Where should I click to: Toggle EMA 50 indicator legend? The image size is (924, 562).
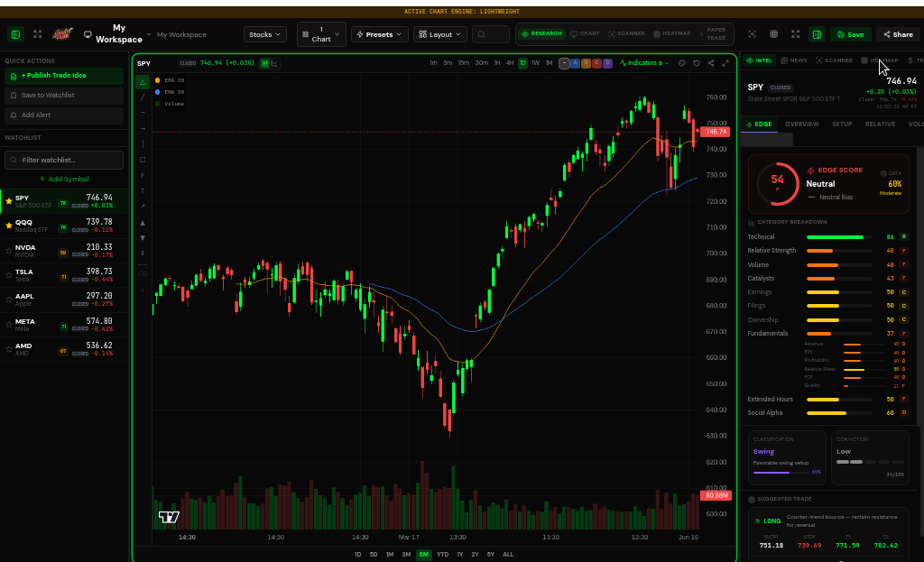(170, 92)
